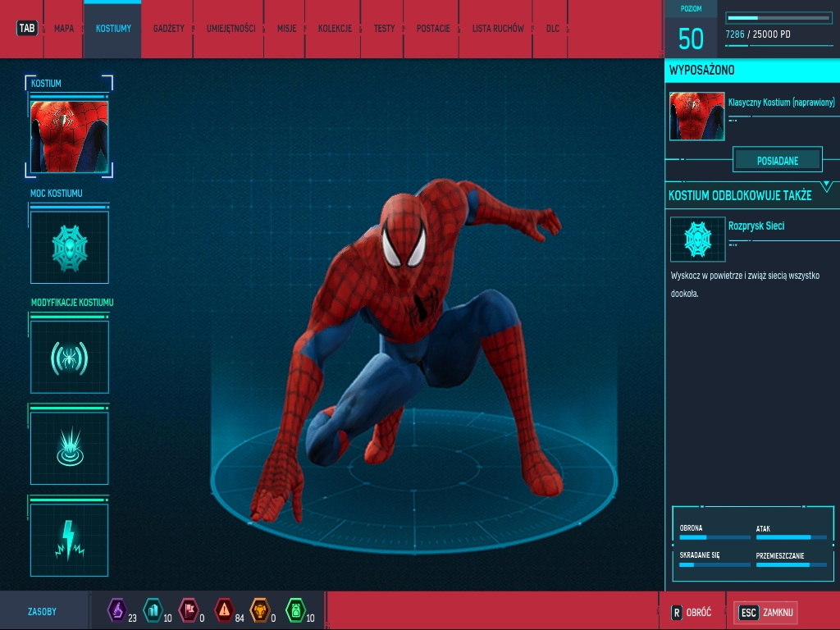
Task: Open the DLC tab
Action: [x=553, y=29]
